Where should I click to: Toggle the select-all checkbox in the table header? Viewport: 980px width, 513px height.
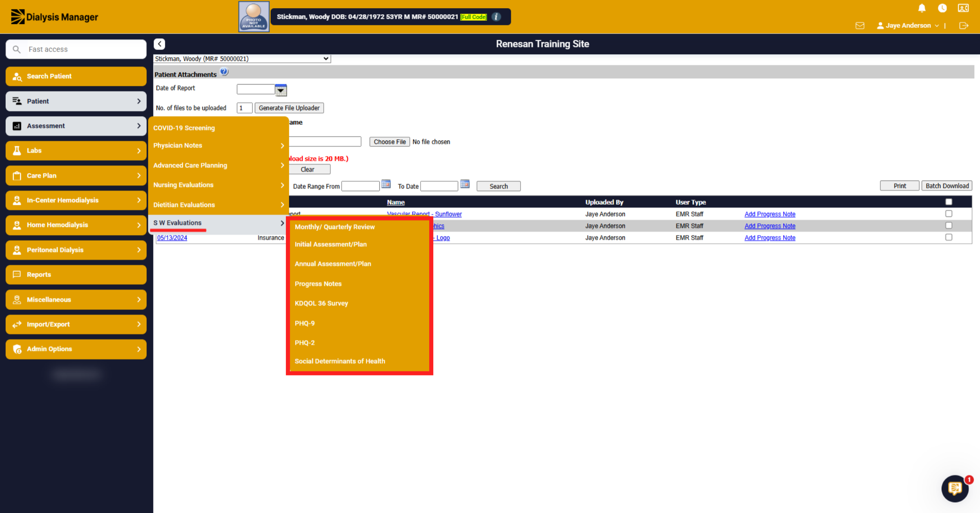pos(949,202)
